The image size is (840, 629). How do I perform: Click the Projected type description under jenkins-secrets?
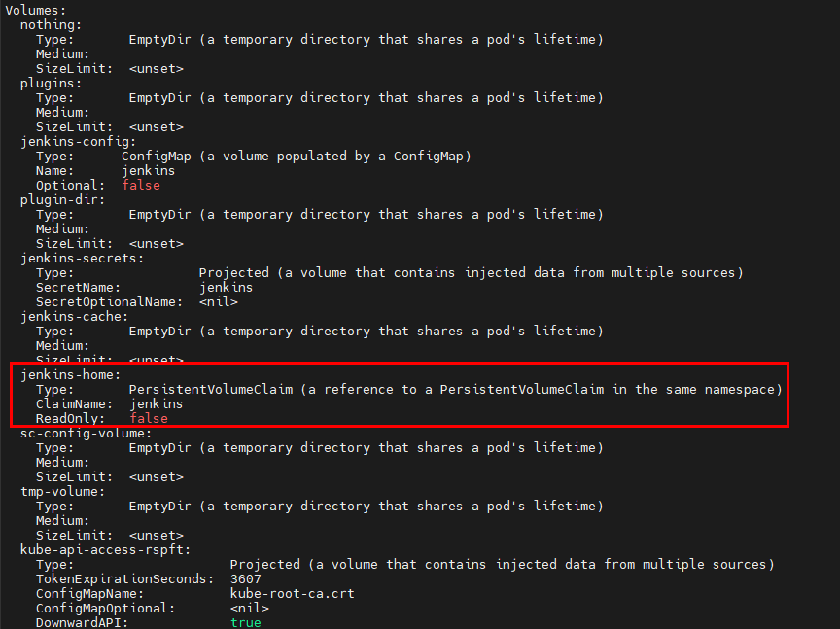(x=471, y=273)
